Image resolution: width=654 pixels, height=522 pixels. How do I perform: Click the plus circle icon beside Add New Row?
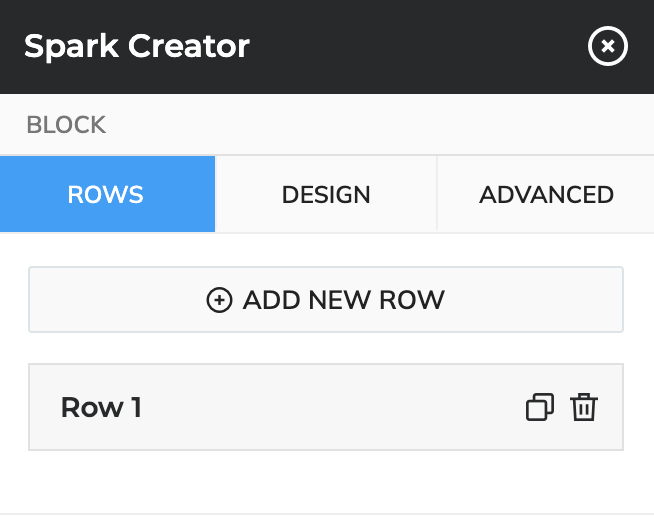[x=219, y=300]
